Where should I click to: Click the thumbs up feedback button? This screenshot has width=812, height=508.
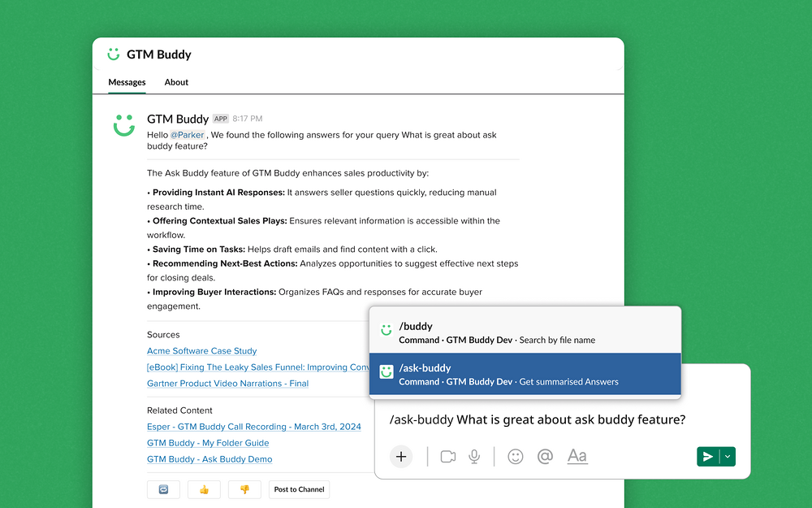(x=204, y=489)
